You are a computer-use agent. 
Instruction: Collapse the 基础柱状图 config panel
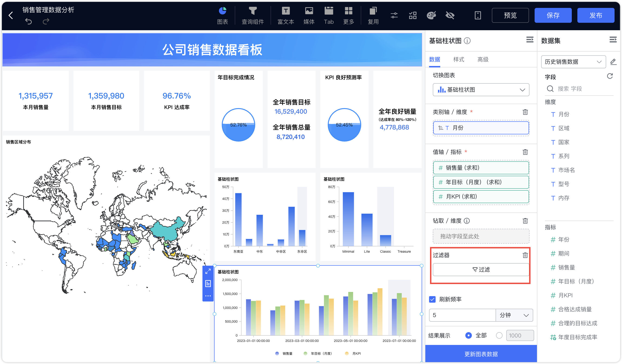530,40
